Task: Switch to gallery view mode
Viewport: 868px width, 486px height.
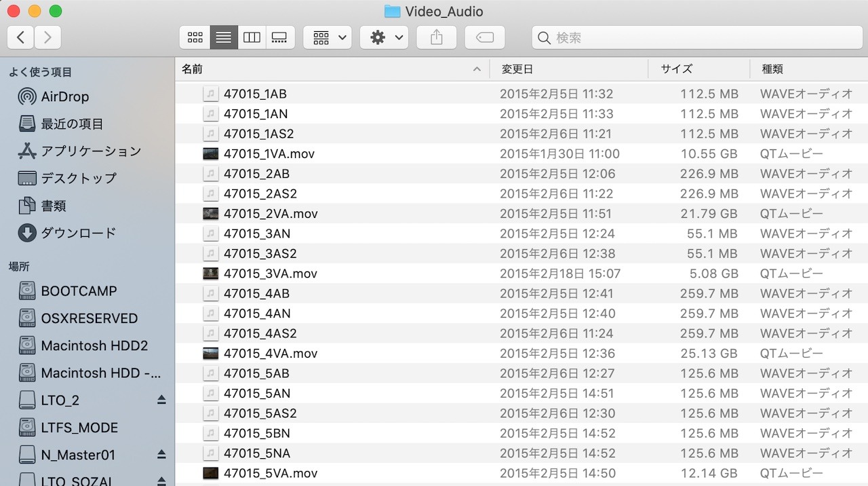Action: pos(280,38)
